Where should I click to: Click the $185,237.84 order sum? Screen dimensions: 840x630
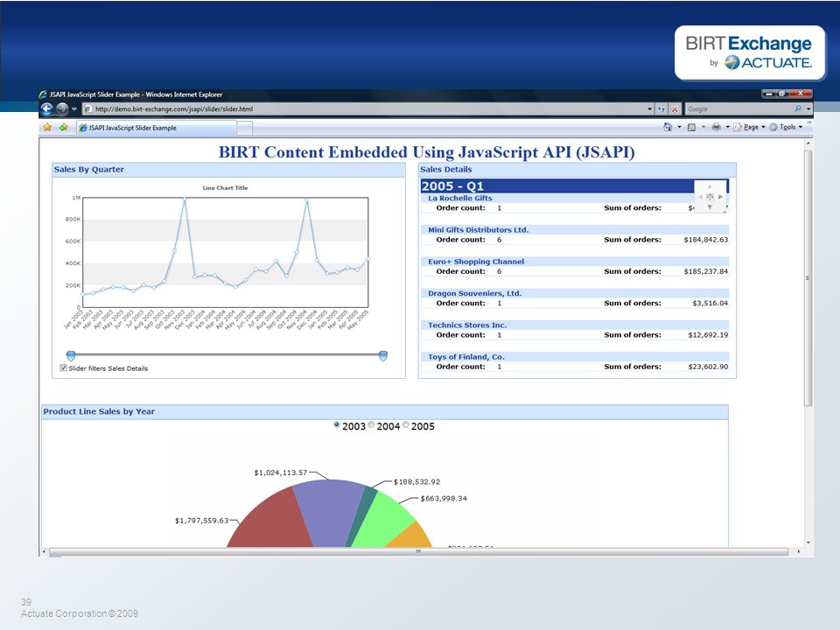click(705, 271)
